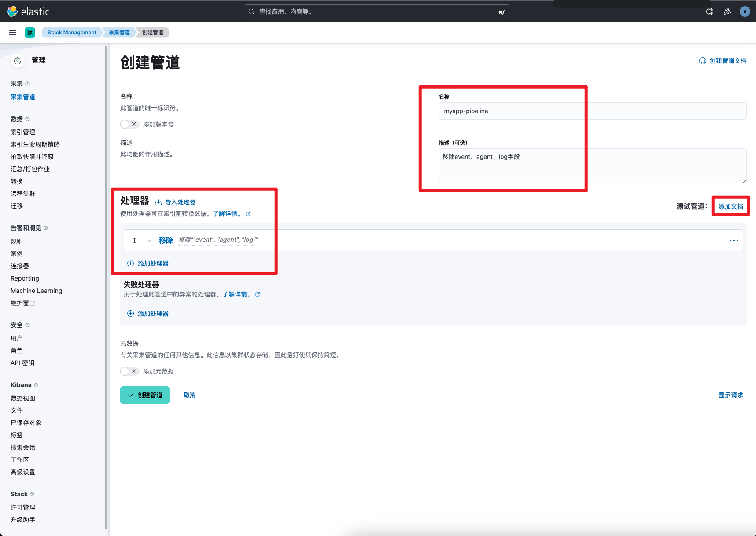
Task: Open 迁移 in the sidebar
Action: (17, 206)
